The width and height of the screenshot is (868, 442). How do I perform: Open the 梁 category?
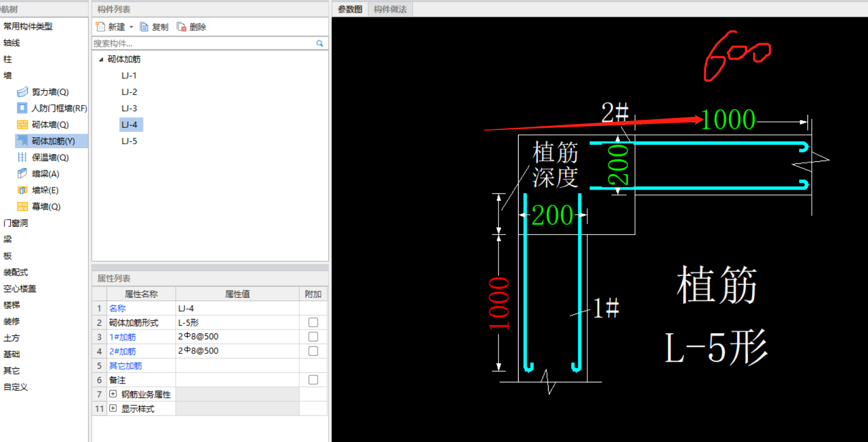point(8,239)
